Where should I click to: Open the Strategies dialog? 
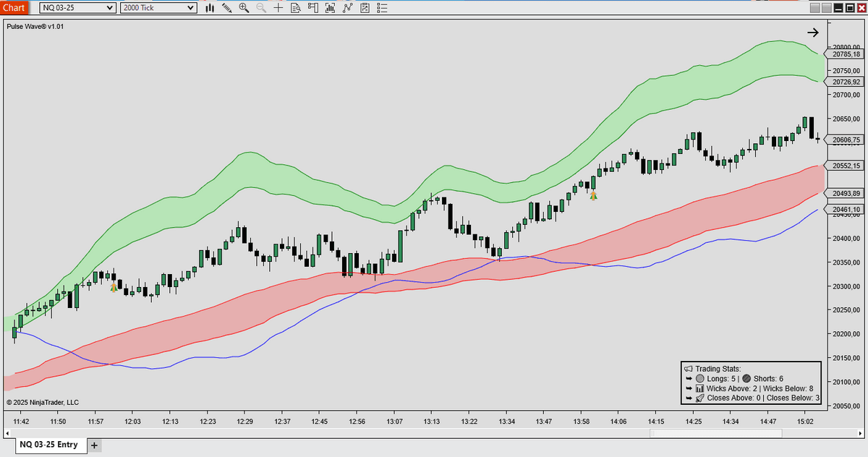[x=347, y=8]
